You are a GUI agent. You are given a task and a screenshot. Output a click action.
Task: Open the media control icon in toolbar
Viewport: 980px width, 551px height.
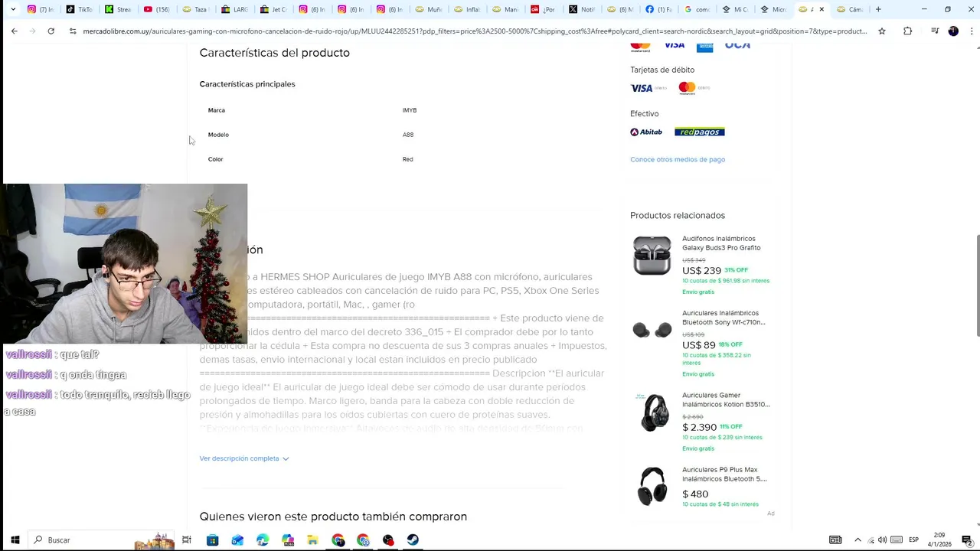(x=935, y=31)
